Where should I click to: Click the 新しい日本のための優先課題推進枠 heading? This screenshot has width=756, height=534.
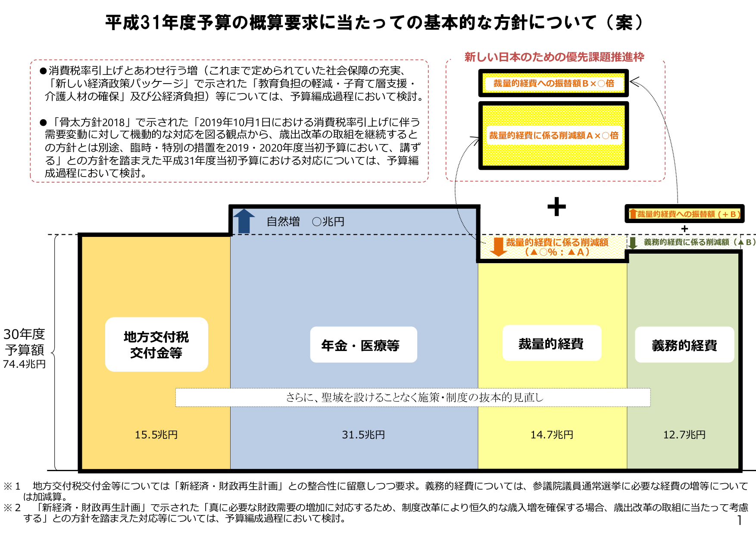pos(554,57)
